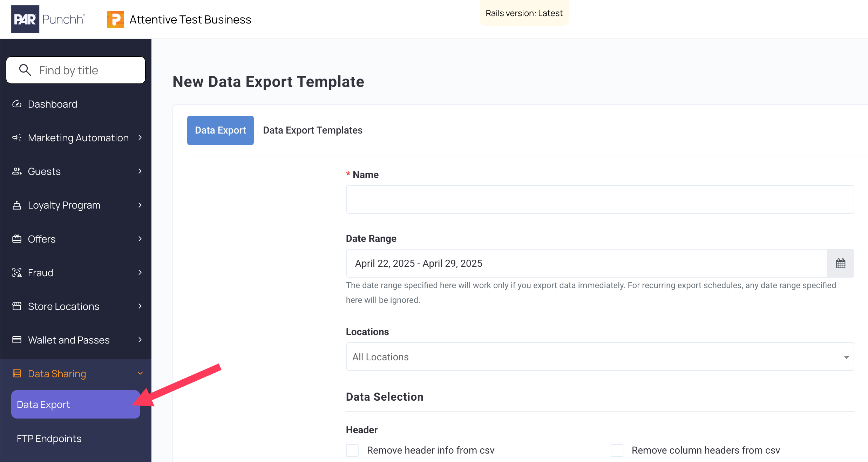
Task: Expand the Marketing Automation chevron
Action: coord(140,137)
